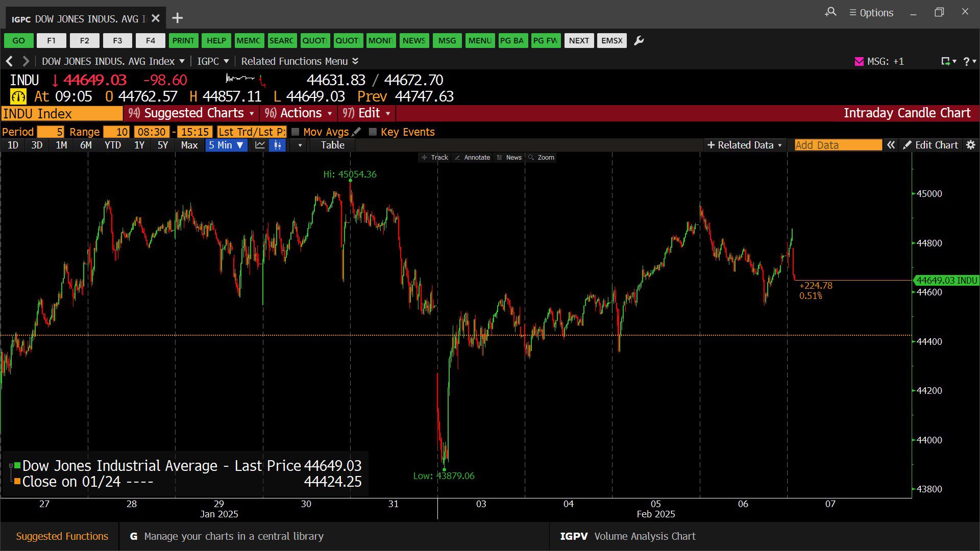Enable the Key Events checkbox
This screenshot has width=980, height=551.
tap(373, 132)
